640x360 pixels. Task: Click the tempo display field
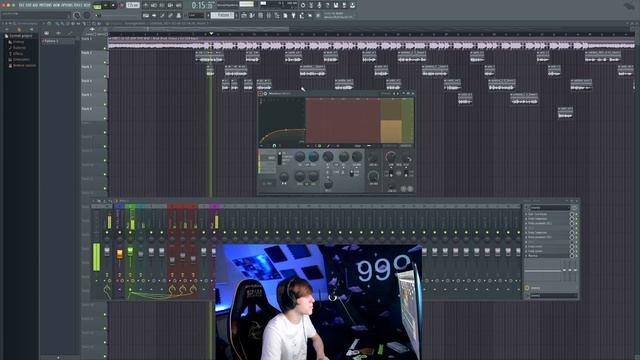click(x=133, y=5)
